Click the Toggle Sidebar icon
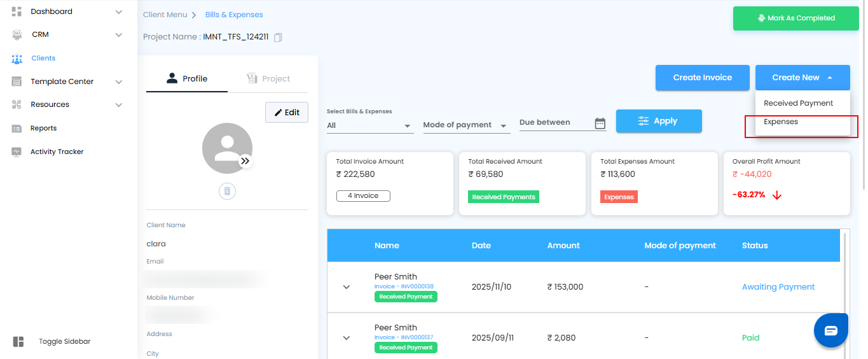 [x=18, y=342]
